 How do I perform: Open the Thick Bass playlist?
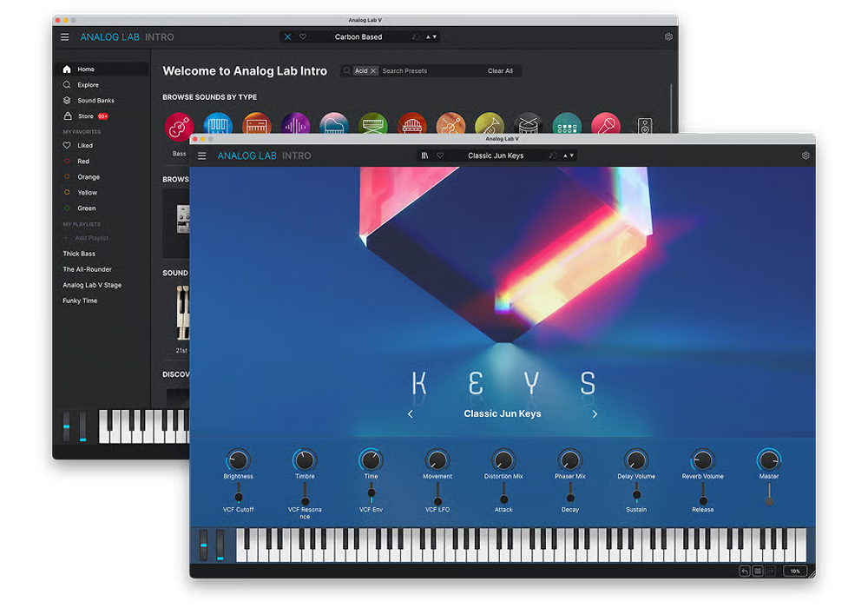(x=79, y=254)
